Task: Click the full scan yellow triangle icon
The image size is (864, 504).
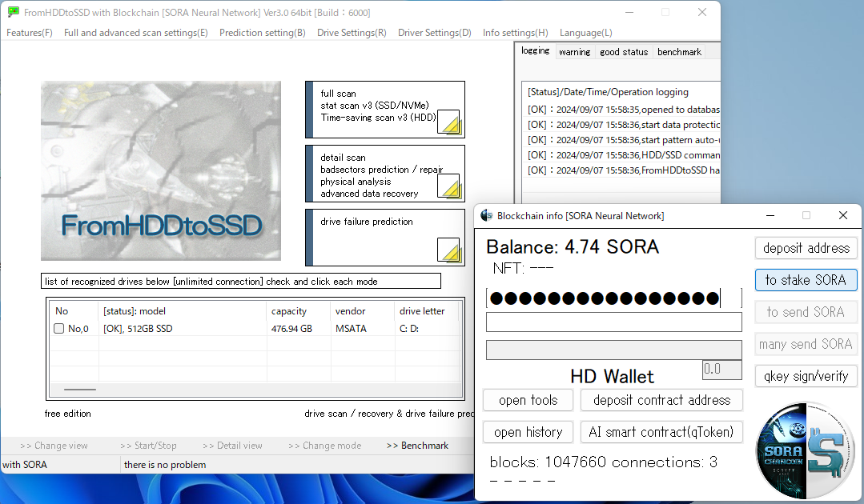Action: [x=449, y=122]
